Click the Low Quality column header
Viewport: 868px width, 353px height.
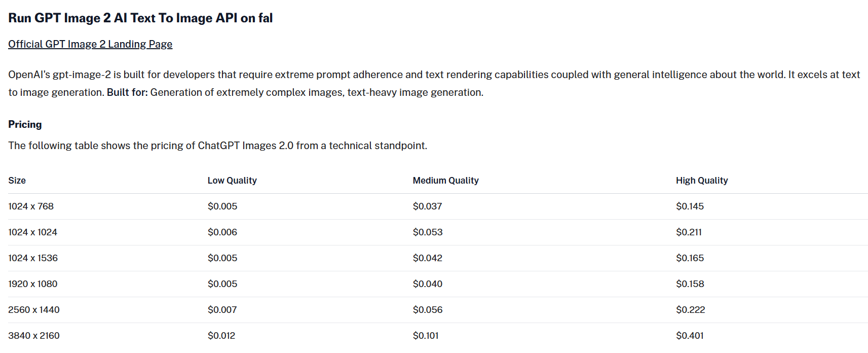(232, 181)
